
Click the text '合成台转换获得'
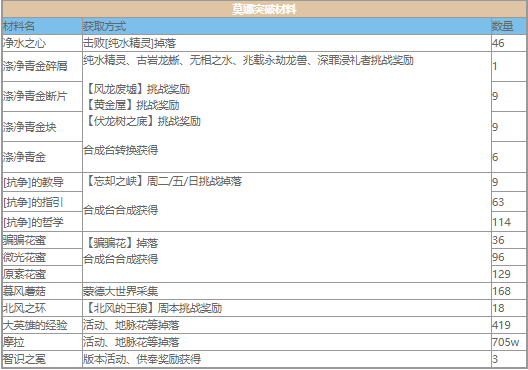121,150
